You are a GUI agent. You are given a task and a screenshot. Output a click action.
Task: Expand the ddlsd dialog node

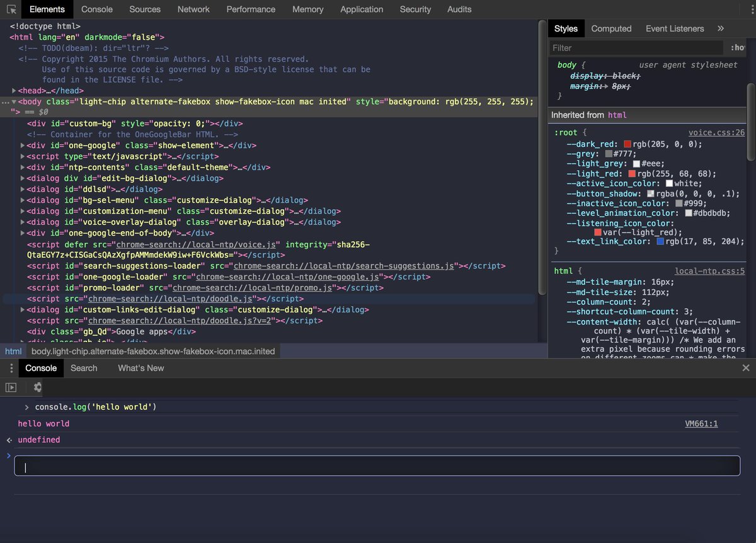point(23,189)
